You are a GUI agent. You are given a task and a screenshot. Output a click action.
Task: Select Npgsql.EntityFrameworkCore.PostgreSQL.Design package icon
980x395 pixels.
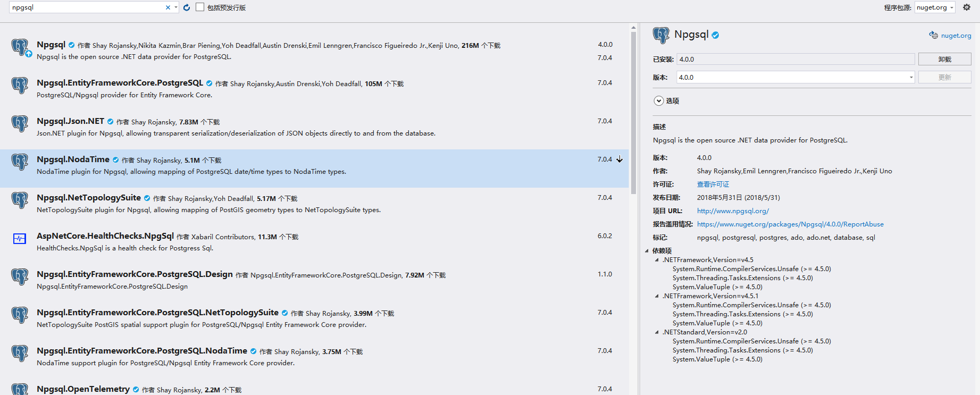click(20, 276)
